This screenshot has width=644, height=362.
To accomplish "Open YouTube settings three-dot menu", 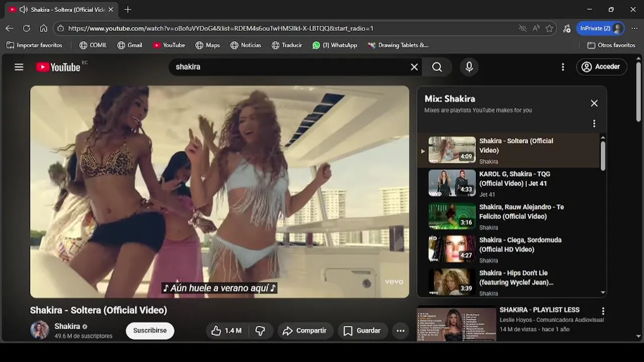I will click(562, 67).
